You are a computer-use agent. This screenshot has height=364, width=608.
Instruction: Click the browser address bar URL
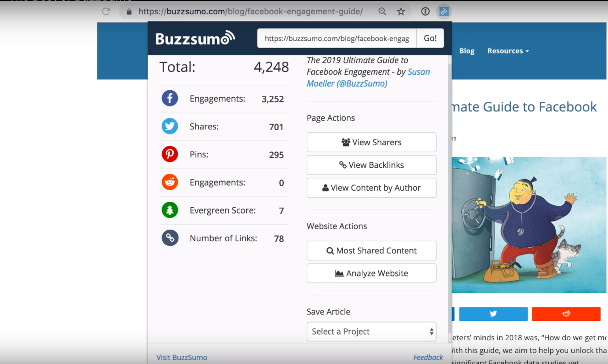coord(250,11)
